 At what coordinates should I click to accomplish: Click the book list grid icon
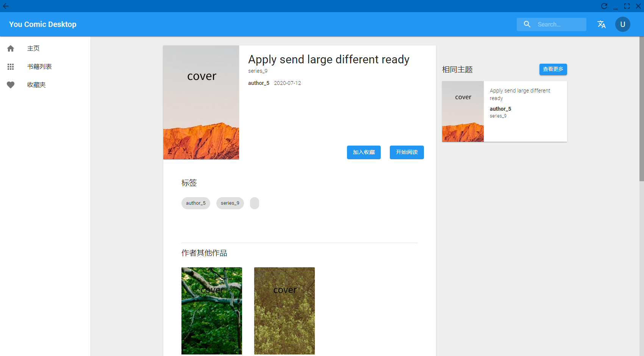(11, 67)
